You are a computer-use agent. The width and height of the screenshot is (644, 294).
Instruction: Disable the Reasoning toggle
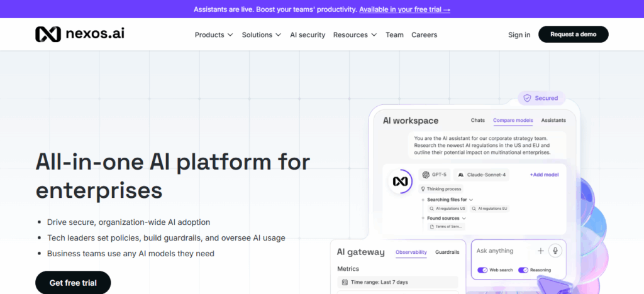point(523,270)
